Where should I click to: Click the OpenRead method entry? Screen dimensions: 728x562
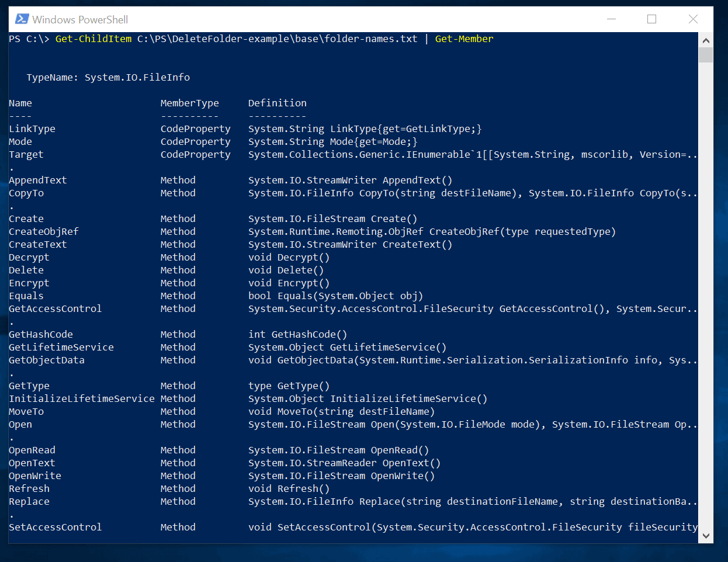pos(32,450)
